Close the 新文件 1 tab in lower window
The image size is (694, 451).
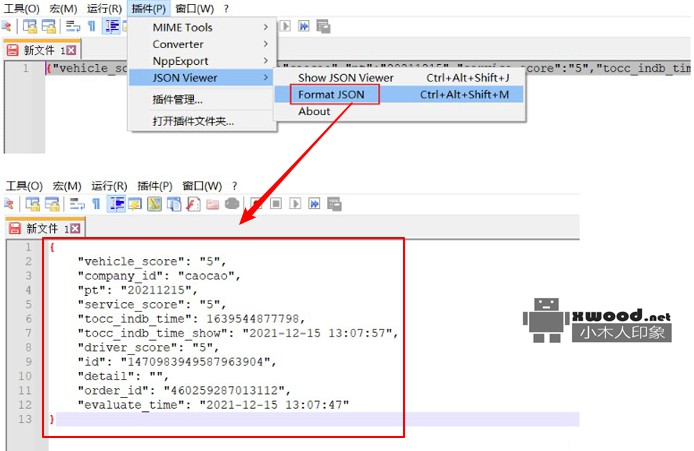pos(75,229)
